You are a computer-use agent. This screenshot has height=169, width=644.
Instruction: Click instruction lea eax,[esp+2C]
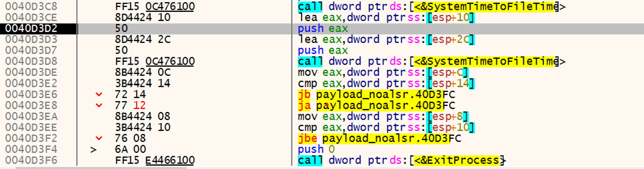386,40
